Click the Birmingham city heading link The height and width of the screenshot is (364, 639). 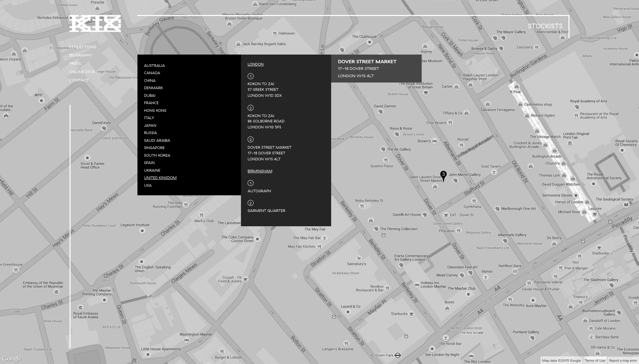[x=260, y=171]
